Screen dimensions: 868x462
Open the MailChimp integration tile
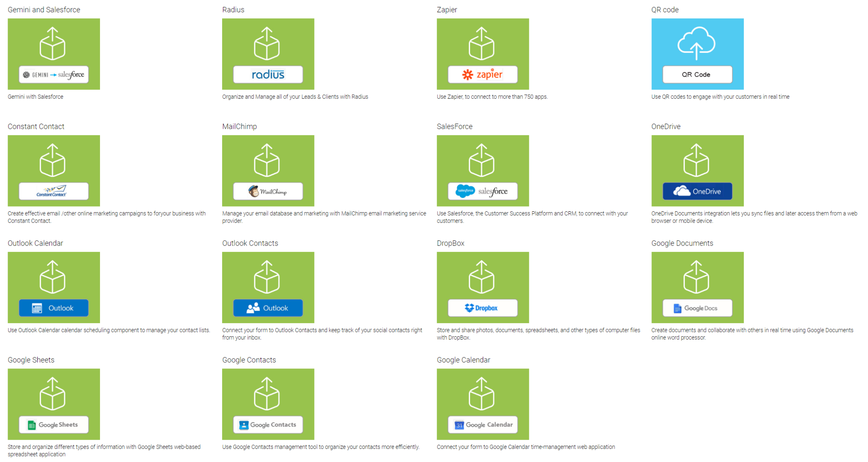click(268, 171)
